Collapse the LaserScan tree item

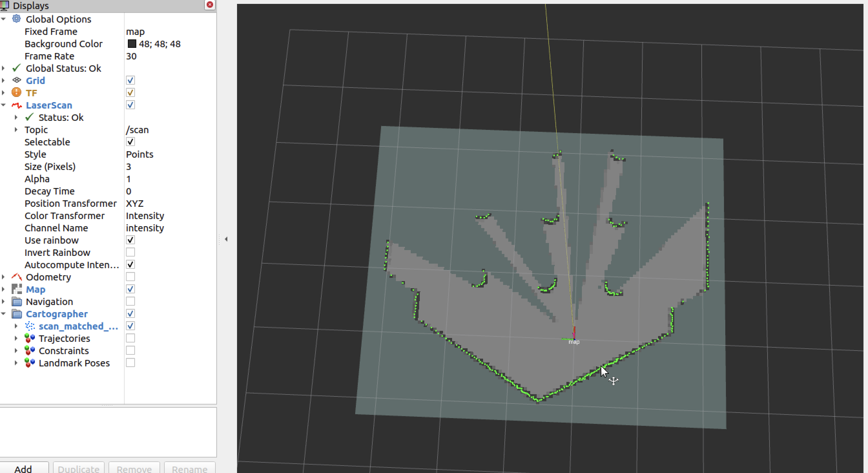click(x=3, y=105)
